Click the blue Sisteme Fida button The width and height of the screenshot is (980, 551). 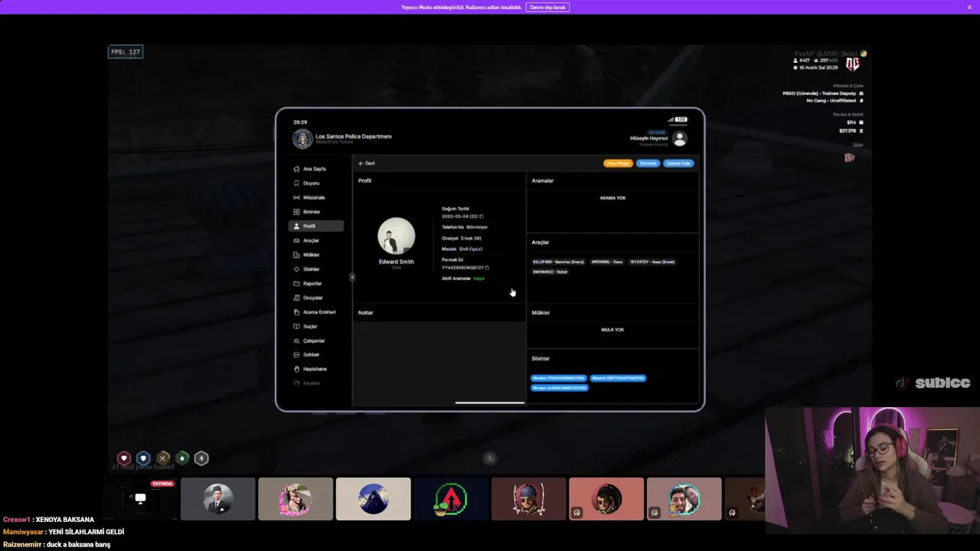click(x=678, y=163)
